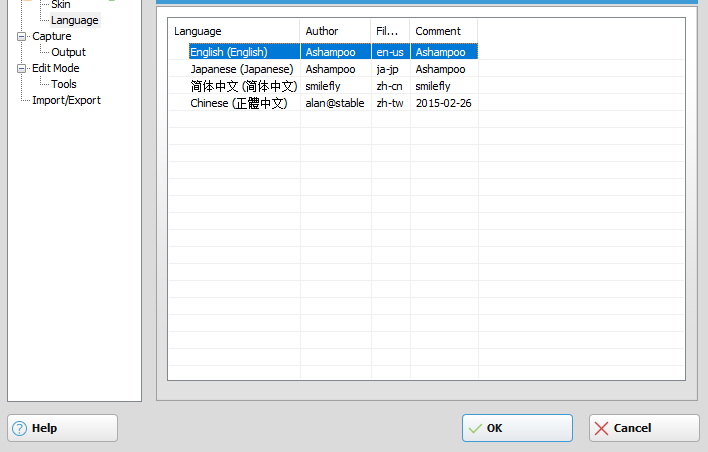Select Skin in the settings tree

[x=60, y=5]
